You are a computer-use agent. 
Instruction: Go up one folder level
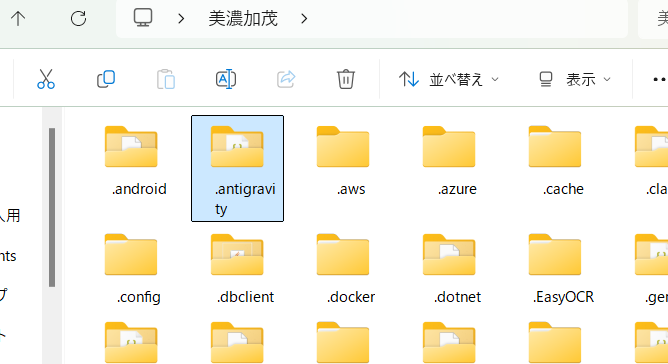pyautogui.click(x=18, y=18)
